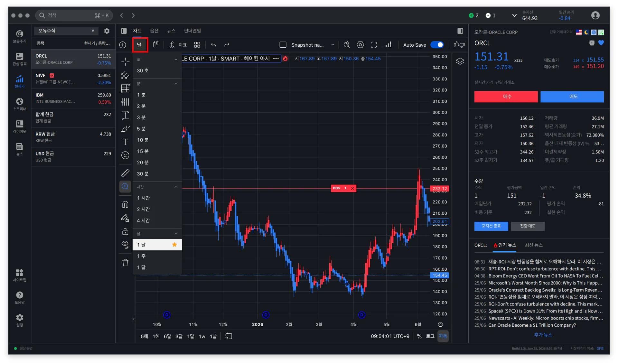This screenshot has height=364, width=618.
Task: Select the 1 주 interval
Action: point(157,256)
